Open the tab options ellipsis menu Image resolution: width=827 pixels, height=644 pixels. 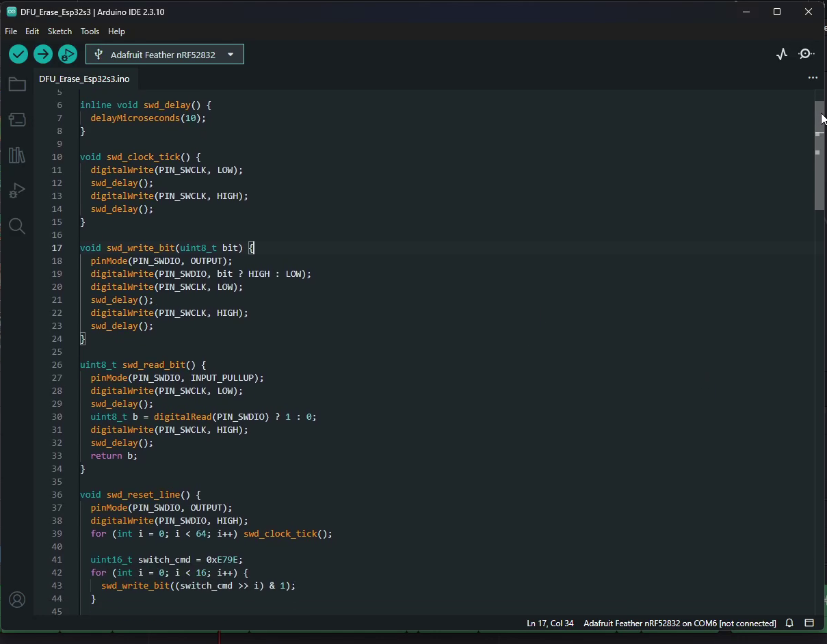(813, 78)
